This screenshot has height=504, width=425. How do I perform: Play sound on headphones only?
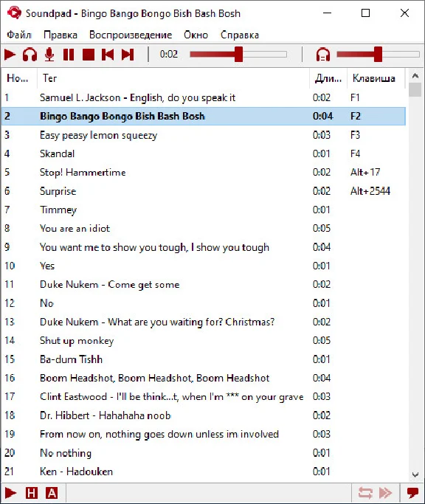point(30,55)
